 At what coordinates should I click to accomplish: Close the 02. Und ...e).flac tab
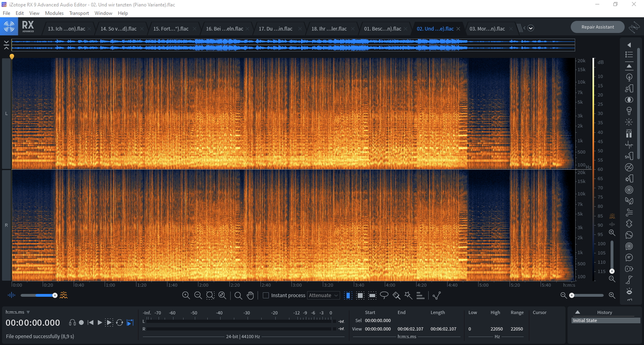pyautogui.click(x=458, y=29)
